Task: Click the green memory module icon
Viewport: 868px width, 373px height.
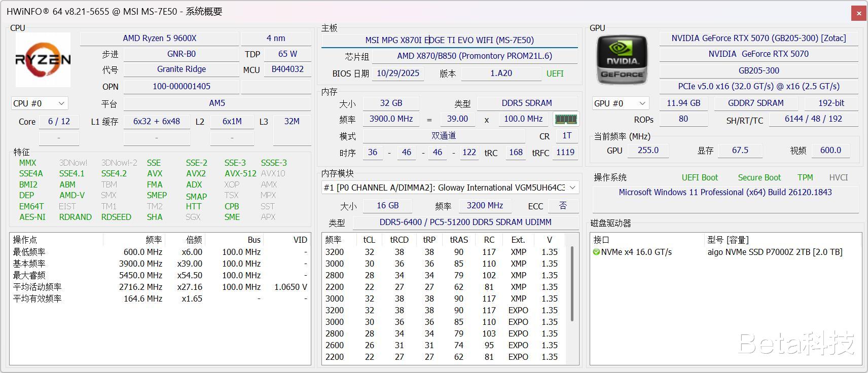Action: coord(566,119)
